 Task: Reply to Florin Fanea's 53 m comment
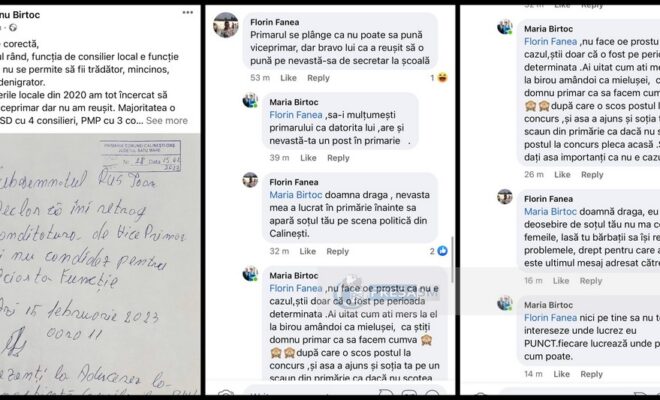(318, 78)
